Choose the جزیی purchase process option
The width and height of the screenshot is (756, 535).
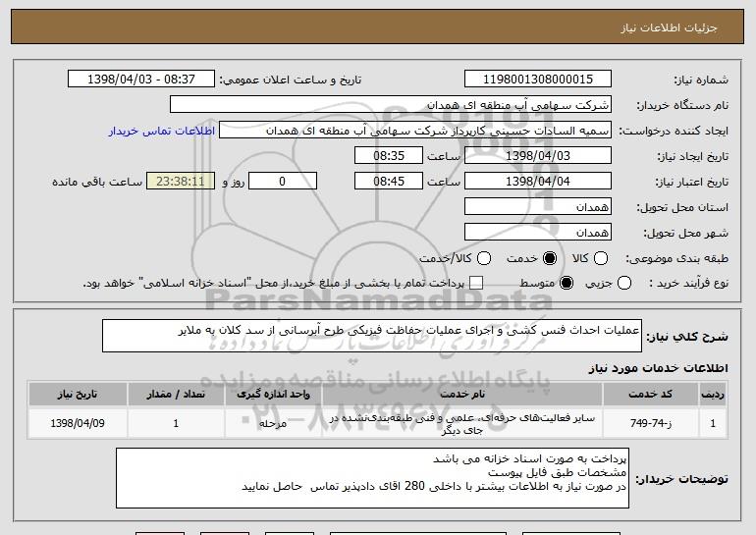[x=623, y=283]
